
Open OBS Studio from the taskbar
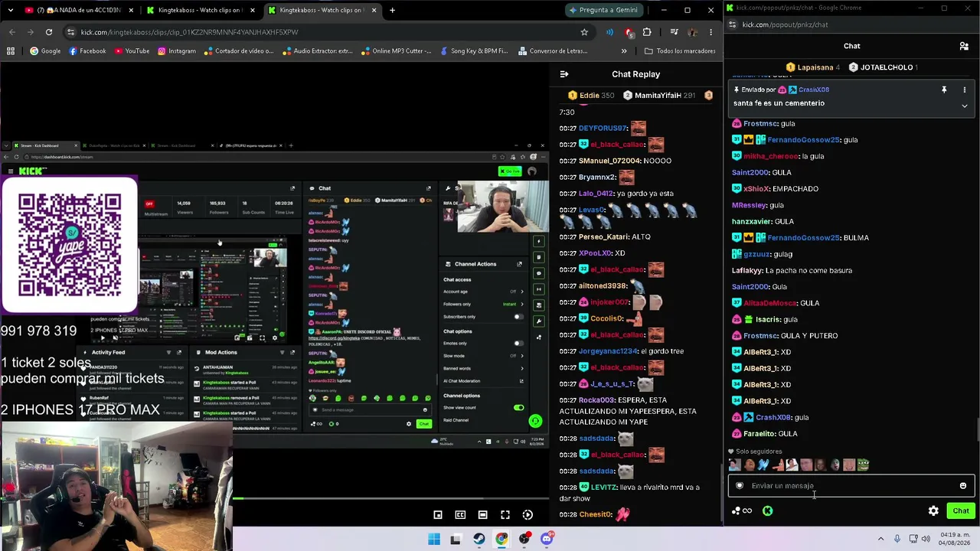coord(524,539)
